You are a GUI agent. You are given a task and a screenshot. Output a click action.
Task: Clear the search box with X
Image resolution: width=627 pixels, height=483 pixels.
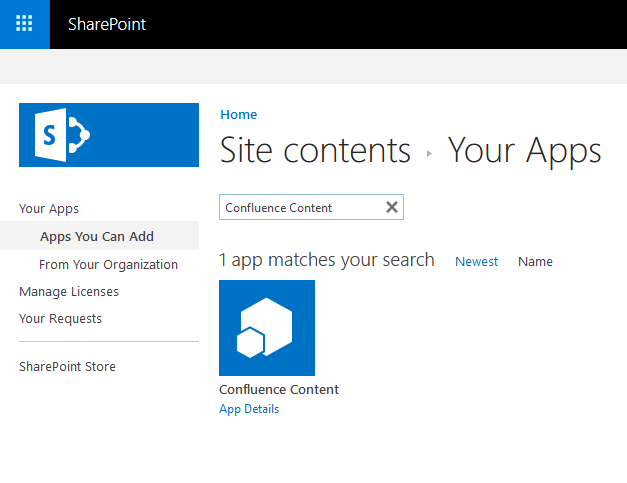pos(392,207)
